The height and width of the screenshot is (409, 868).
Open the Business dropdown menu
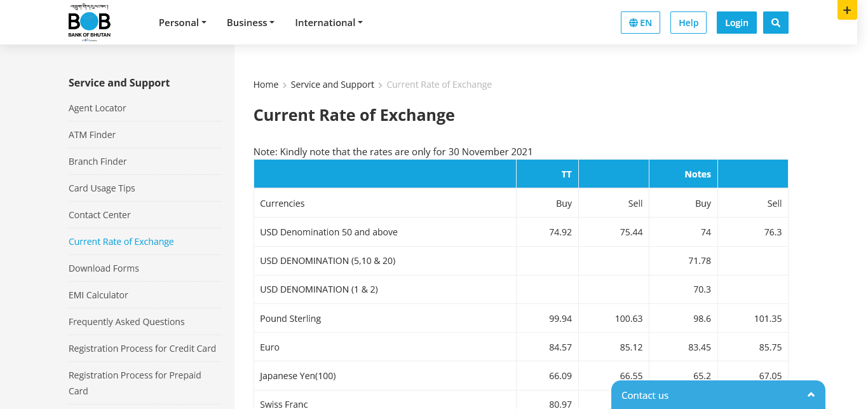(x=250, y=23)
